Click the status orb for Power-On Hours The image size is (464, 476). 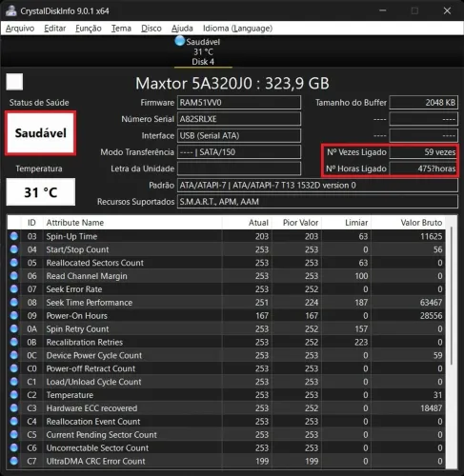(14, 316)
